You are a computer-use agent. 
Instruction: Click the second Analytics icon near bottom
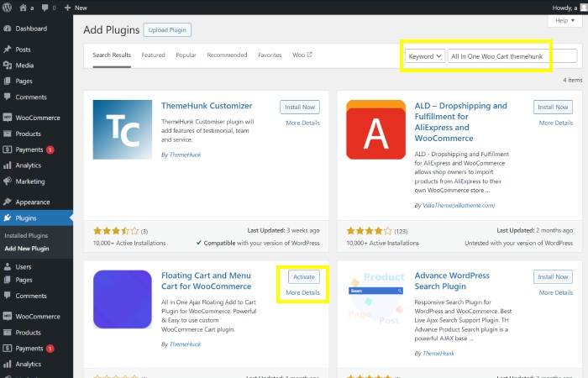tap(7, 364)
